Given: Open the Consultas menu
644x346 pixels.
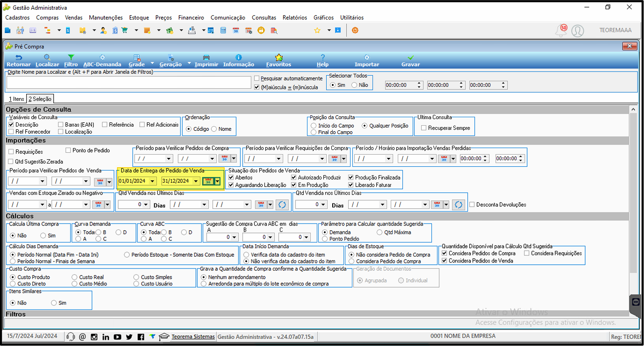Looking at the screenshot, I should (x=264, y=18).
